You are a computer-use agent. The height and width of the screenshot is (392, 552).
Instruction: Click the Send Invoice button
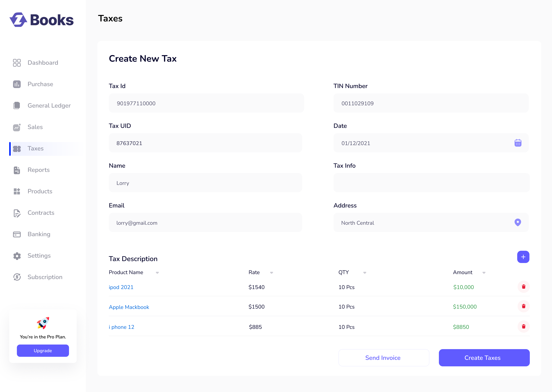pyautogui.click(x=384, y=358)
